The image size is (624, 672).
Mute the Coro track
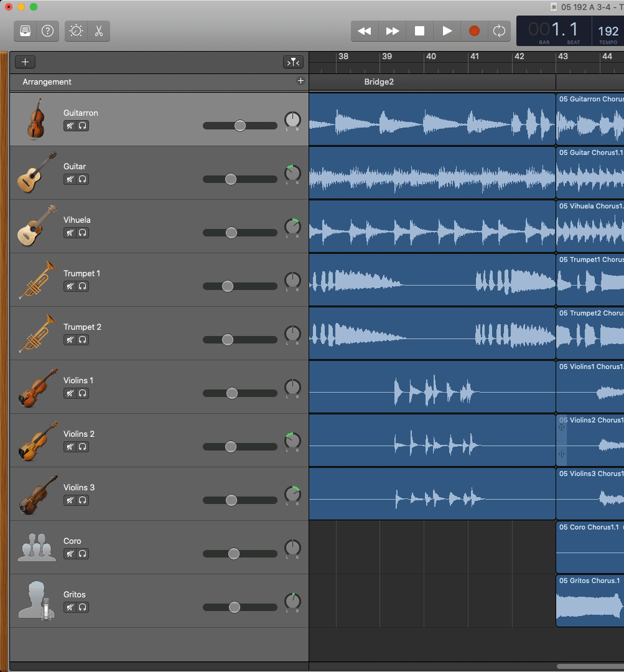click(x=70, y=554)
